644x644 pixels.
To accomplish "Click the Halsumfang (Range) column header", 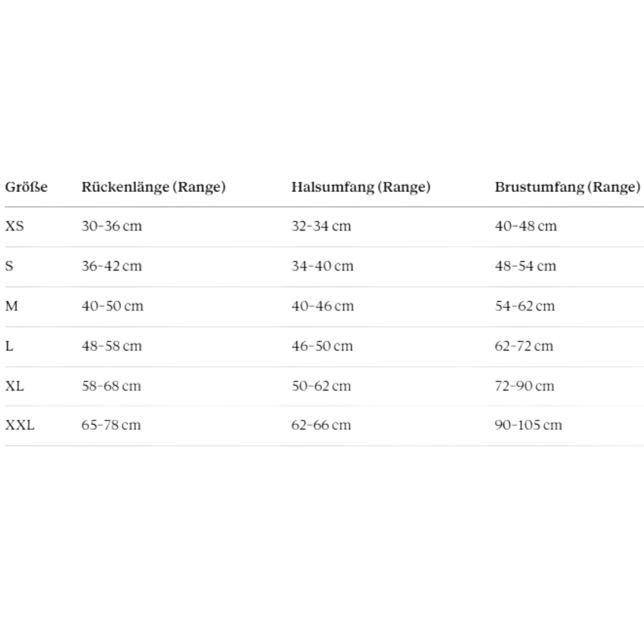I will (361, 187).
